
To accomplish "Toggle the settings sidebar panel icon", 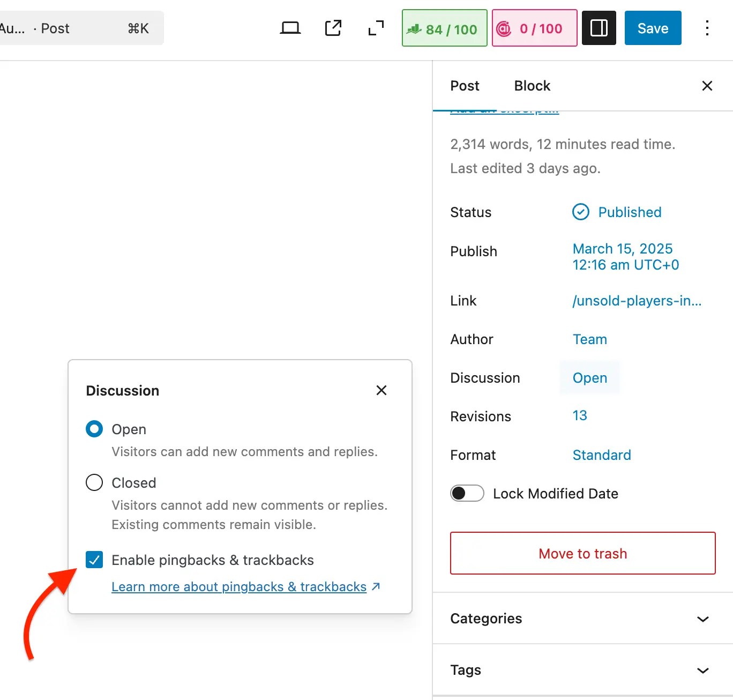I will pos(599,28).
